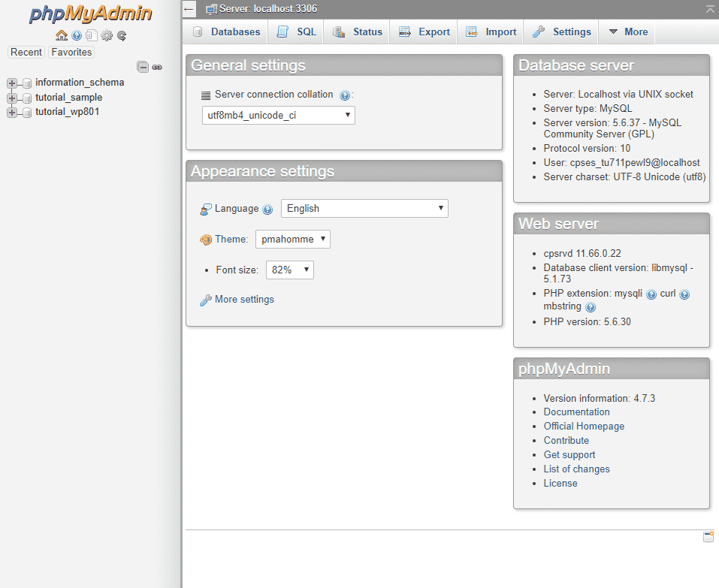Click the tutorial_wp801 database icon
The height and width of the screenshot is (588, 719).
[27, 113]
